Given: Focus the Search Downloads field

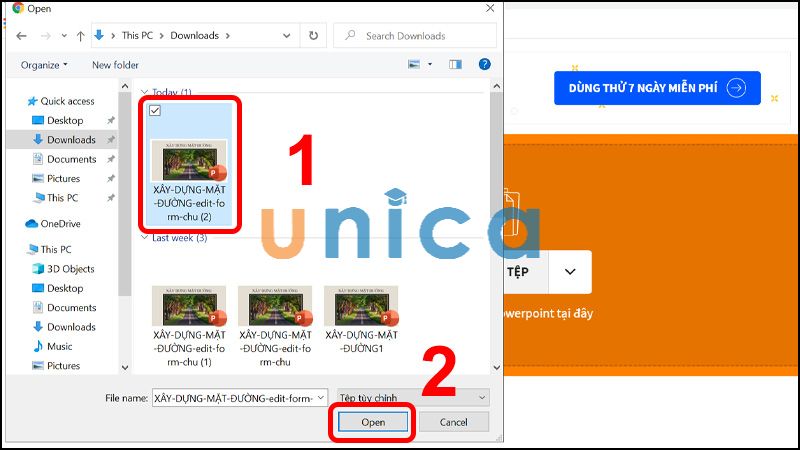Looking at the screenshot, I should (x=415, y=36).
